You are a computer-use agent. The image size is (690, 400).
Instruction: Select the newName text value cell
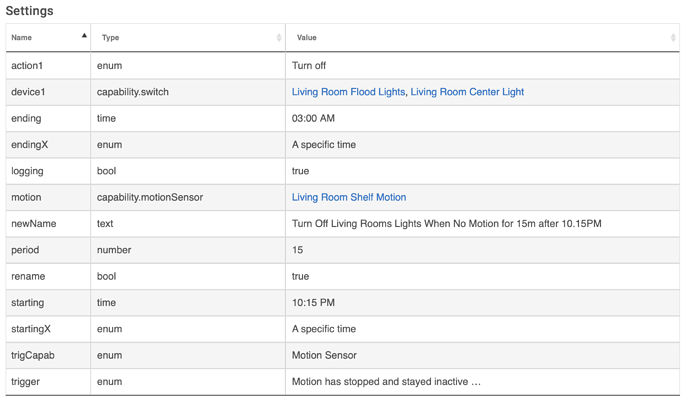tap(482, 224)
